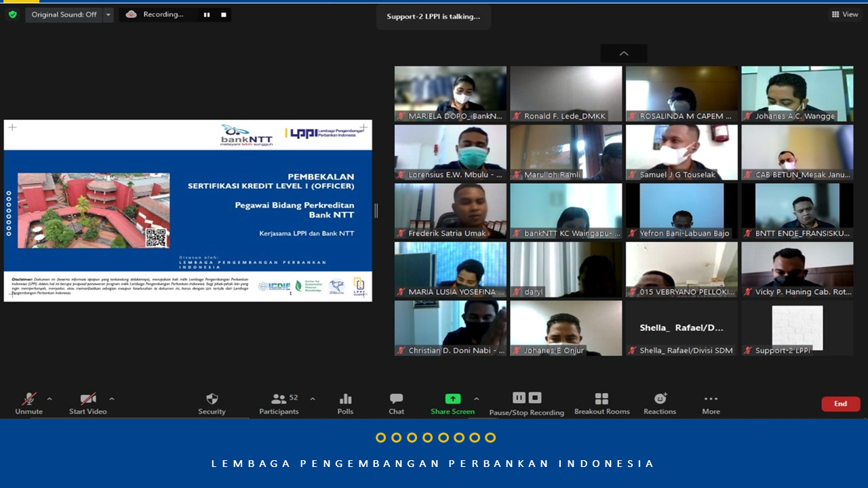Select Support-2 LPPI participant tile

797,329
